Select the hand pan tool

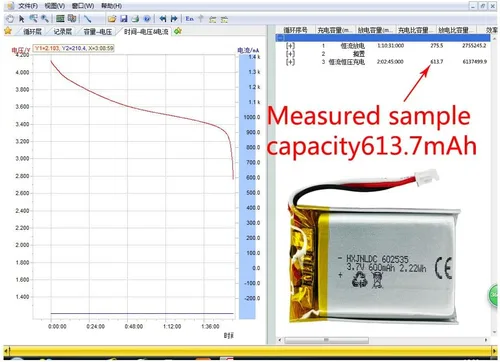(10, 19)
